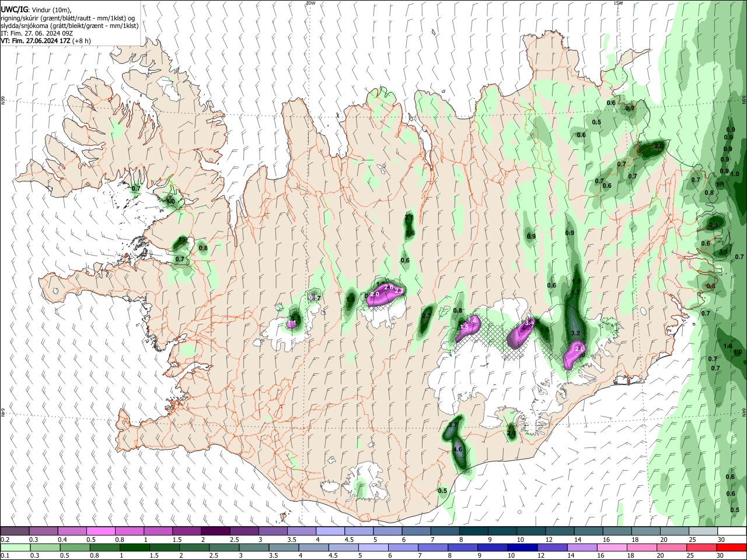Click the 'IT: Fim. 27. 06. 2024 09Z' line

(x=37, y=33)
